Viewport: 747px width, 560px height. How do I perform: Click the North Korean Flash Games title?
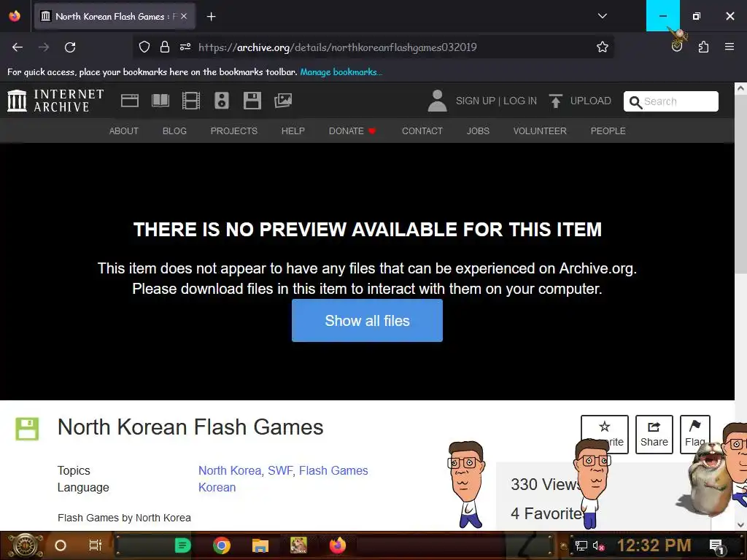pyautogui.click(x=190, y=427)
